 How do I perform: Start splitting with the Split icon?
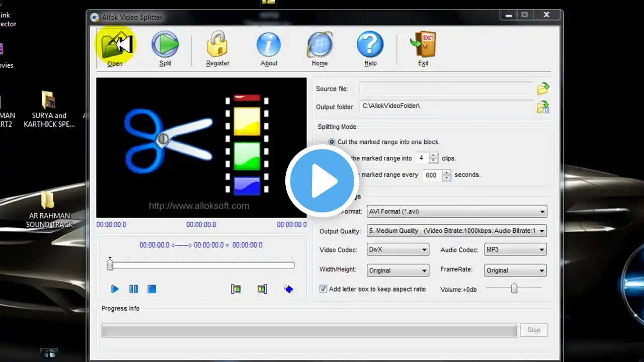click(165, 49)
